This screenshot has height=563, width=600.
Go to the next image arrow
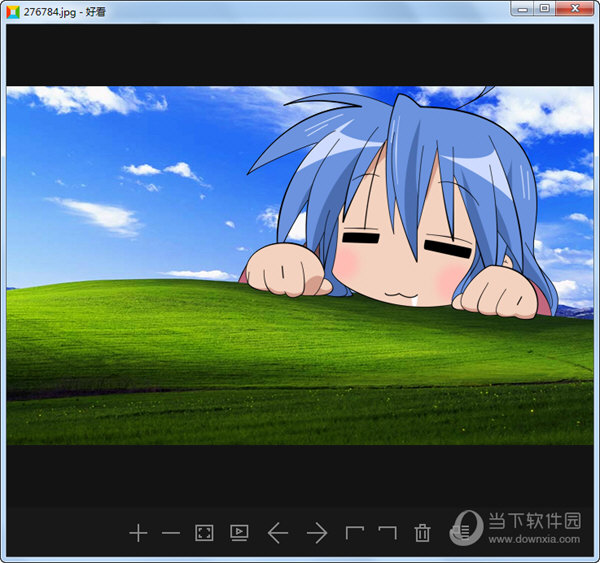tap(317, 533)
